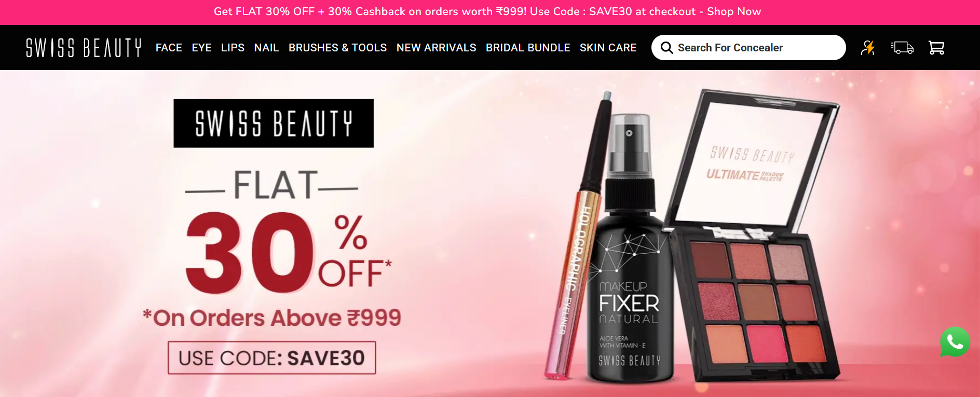Open the LIPS category

233,48
